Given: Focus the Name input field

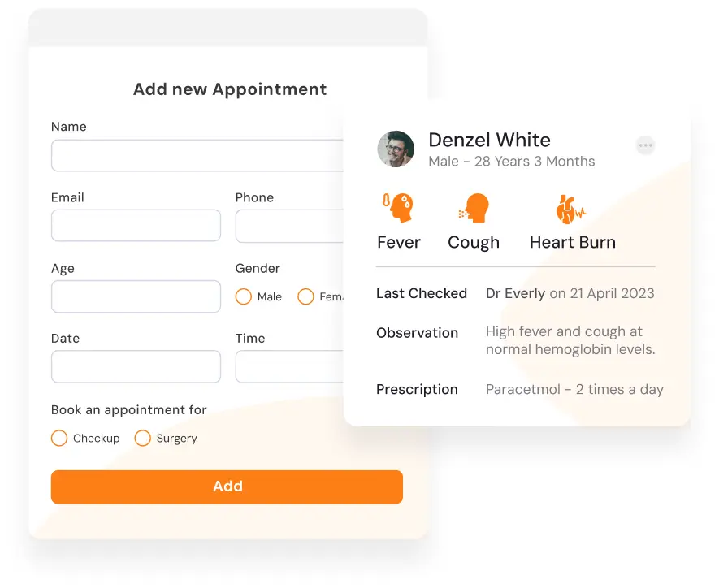Looking at the screenshot, I should coord(197,156).
